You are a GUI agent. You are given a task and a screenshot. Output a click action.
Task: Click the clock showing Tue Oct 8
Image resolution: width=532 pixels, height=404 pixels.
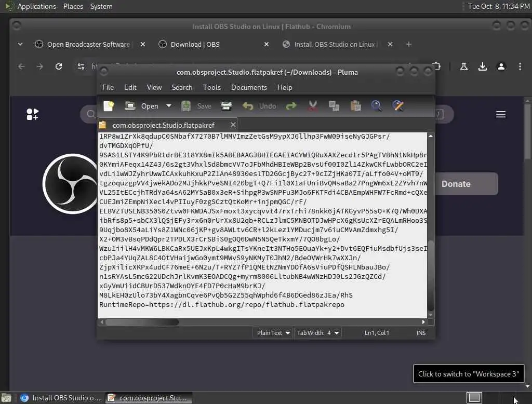499,6
